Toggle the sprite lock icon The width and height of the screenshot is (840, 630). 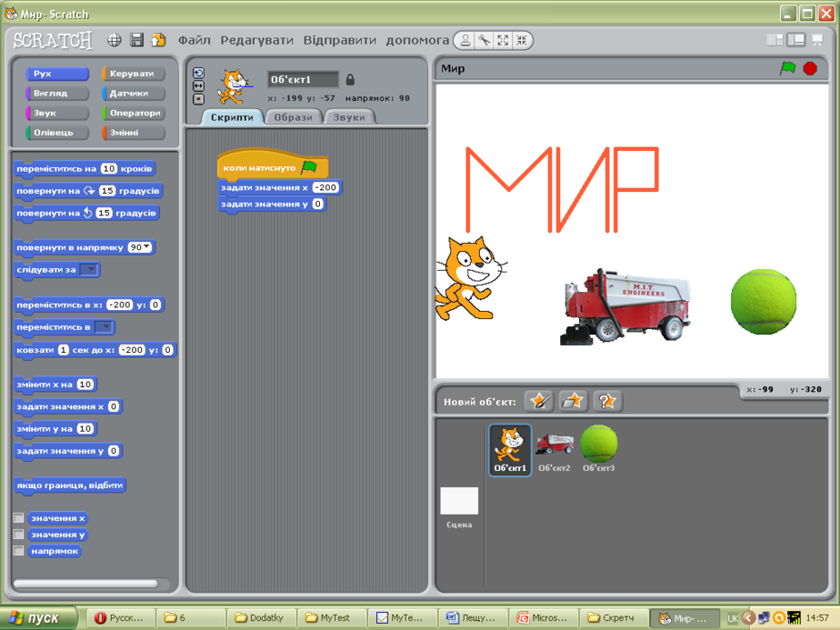tap(349, 80)
